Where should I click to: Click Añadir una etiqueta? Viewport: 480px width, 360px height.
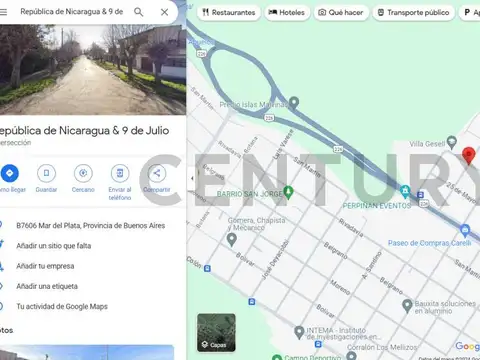(x=47, y=286)
